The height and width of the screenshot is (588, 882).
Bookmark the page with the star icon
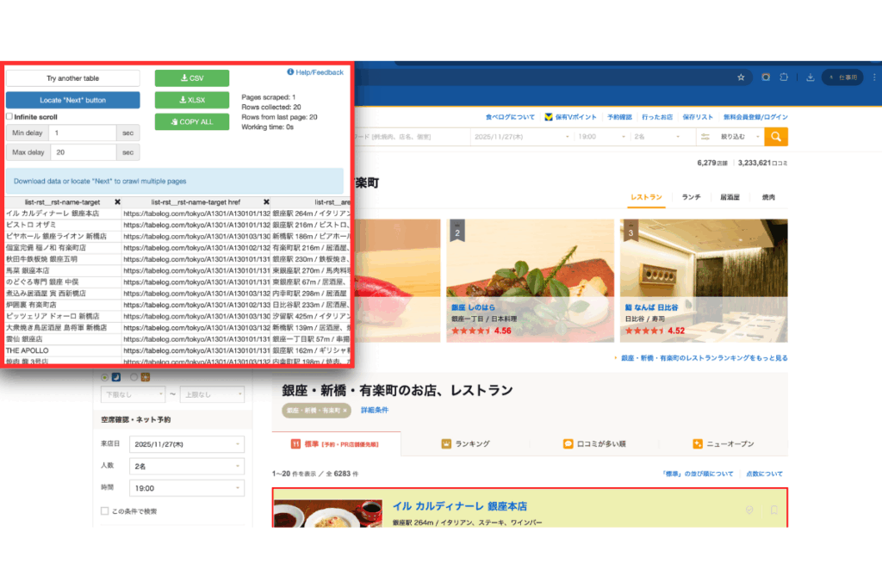[x=741, y=77]
